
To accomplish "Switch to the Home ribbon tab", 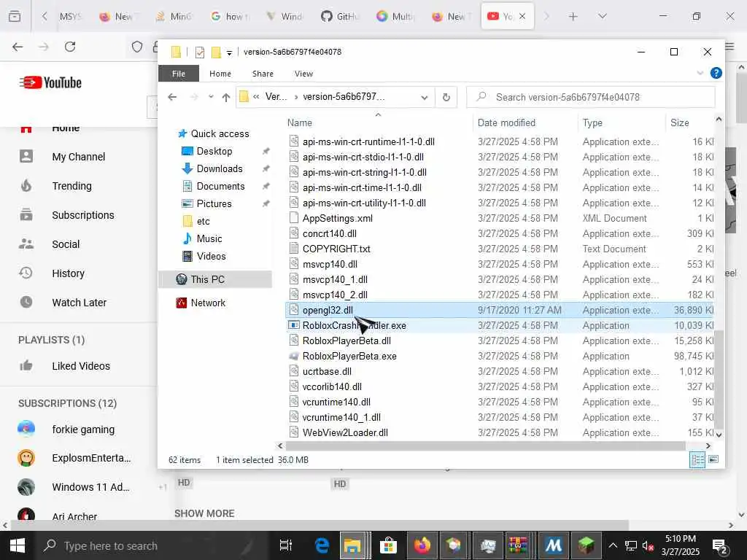I will pyautogui.click(x=220, y=74).
